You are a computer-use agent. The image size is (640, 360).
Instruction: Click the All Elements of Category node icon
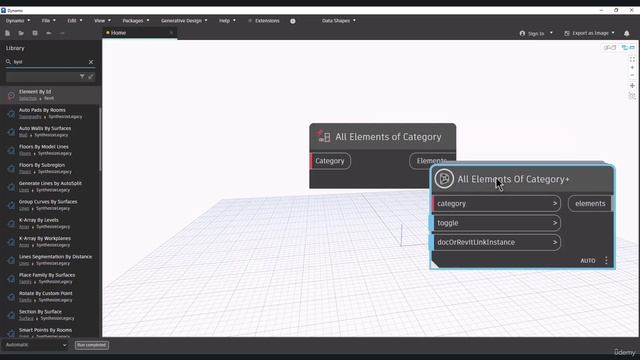tap(324, 137)
